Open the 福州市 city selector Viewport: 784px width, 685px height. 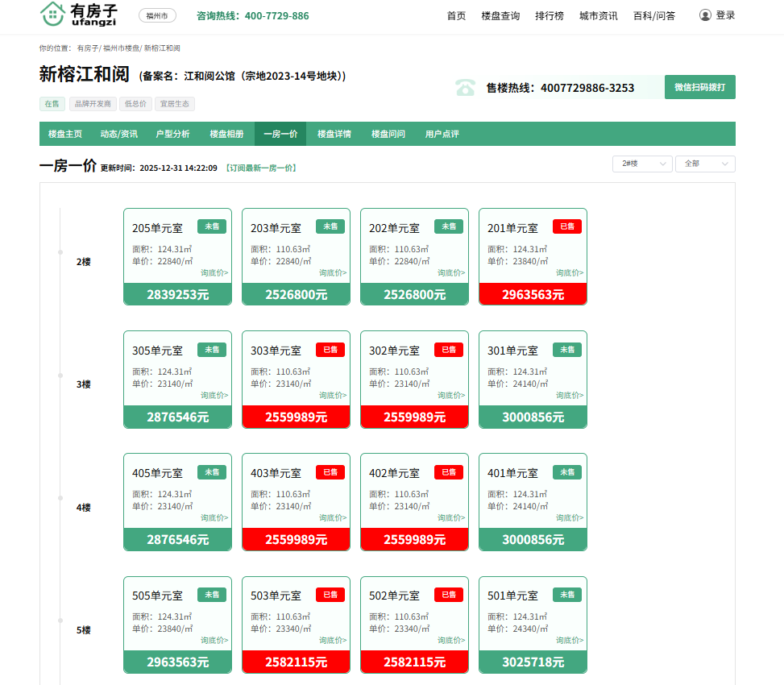[x=157, y=15]
